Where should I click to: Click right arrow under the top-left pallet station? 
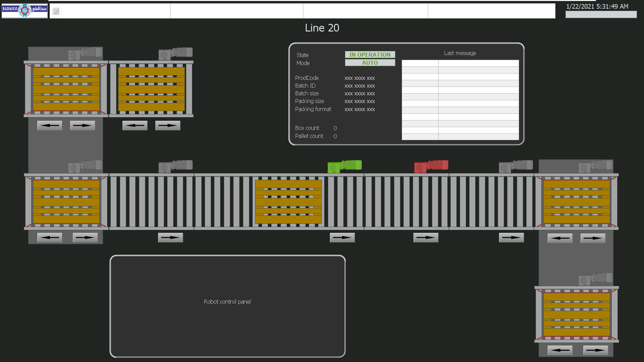point(83,125)
